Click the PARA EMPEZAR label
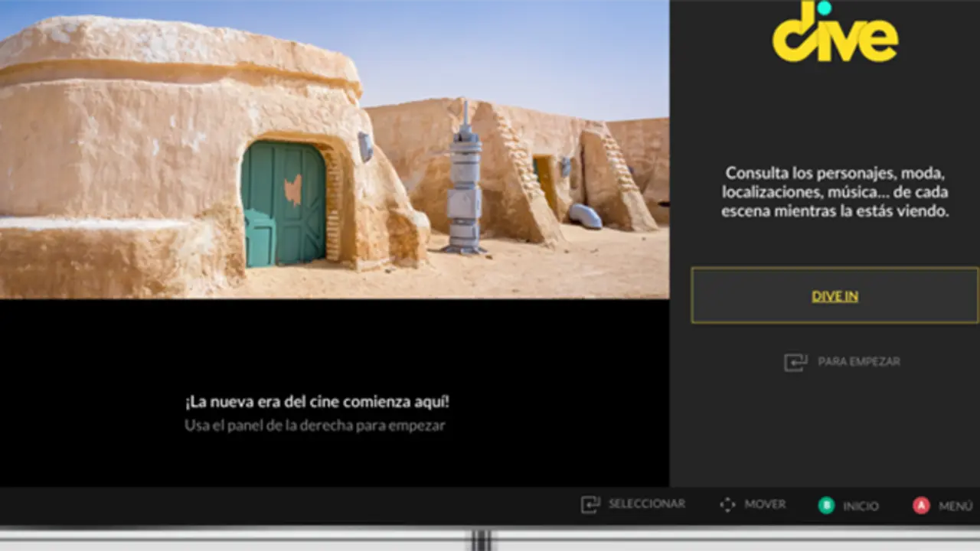The height and width of the screenshot is (551, 980). 859,361
